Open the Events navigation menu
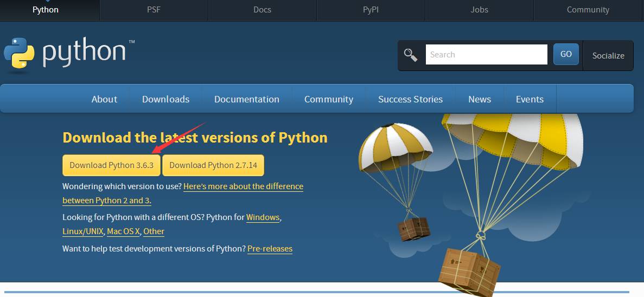The height and width of the screenshot is (297, 644). click(x=530, y=99)
